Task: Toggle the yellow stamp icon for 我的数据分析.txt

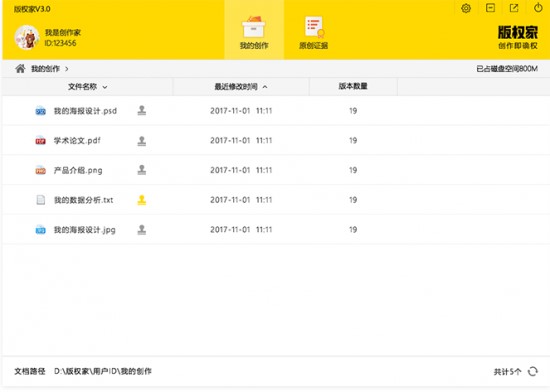Action: [142, 200]
